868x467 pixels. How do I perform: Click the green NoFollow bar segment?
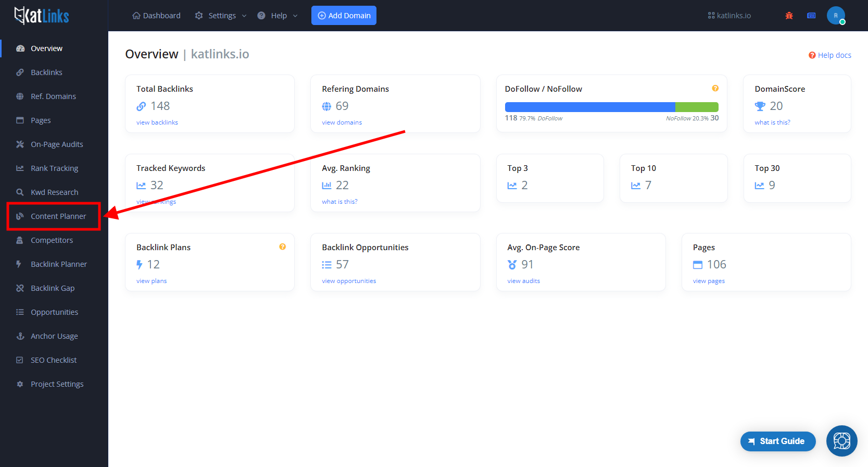pyautogui.click(x=697, y=107)
